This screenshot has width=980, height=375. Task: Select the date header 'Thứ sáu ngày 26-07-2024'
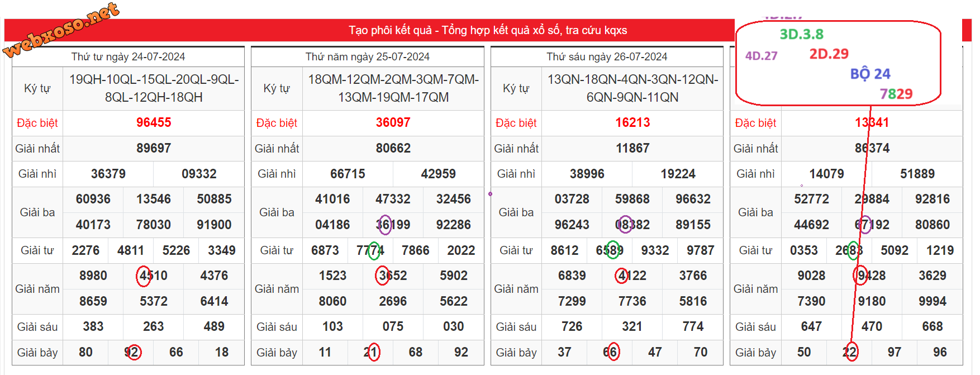607,57
